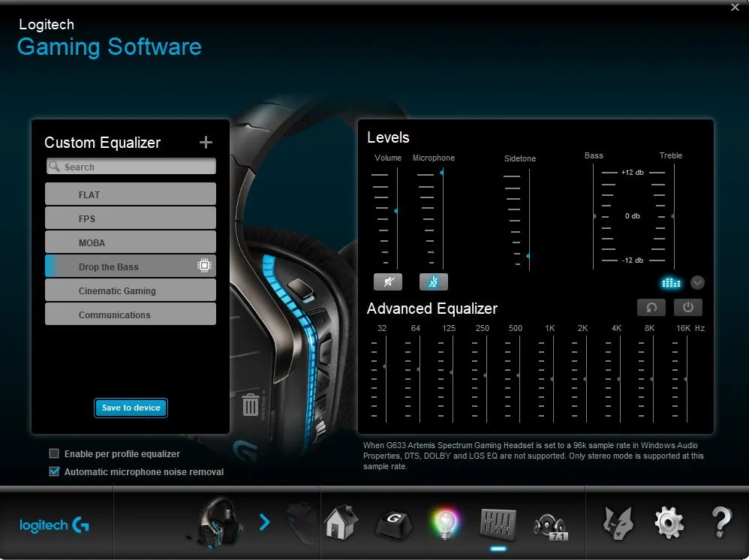Mute the headset volume
Image resolution: width=749 pixels, height=560 pixels.
388,282
